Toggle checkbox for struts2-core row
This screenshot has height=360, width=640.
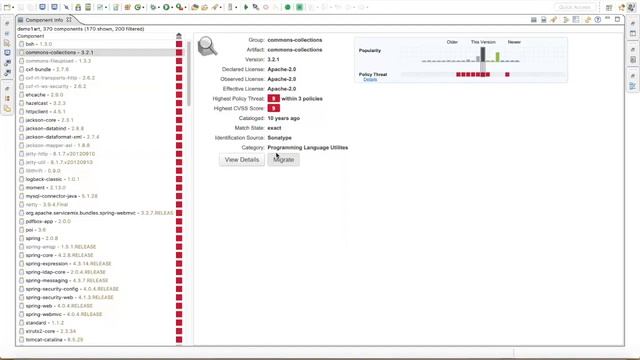tap(21, 331)
